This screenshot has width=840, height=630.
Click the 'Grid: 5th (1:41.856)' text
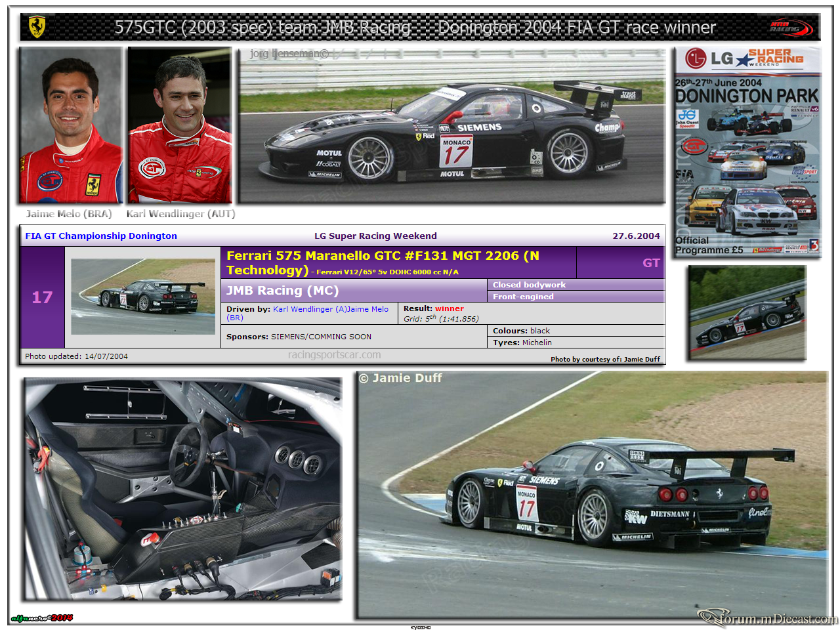coord(441,318)
